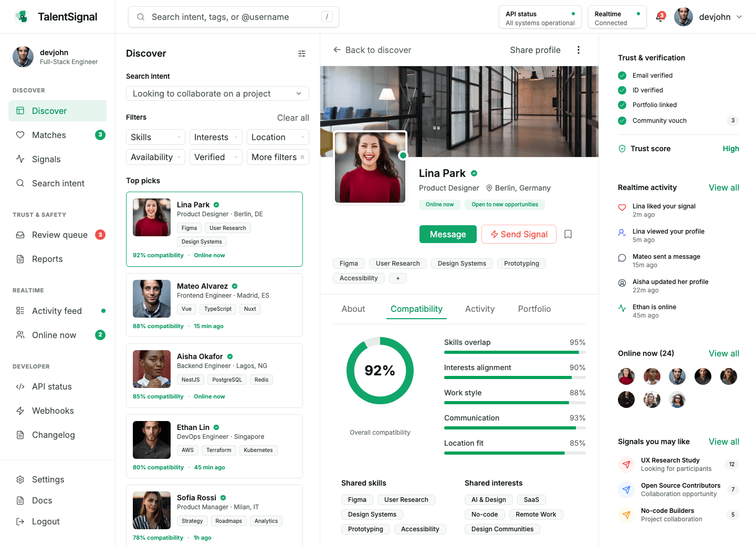Expand More filters
756x546 pixels.
tap(278, 157)
